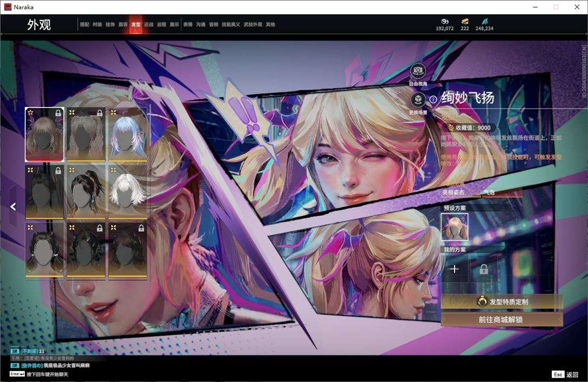Click the chat prompt 按下回车键开始聊天
The width and height of the screenshot is (588, 382).
coord(48,374)
